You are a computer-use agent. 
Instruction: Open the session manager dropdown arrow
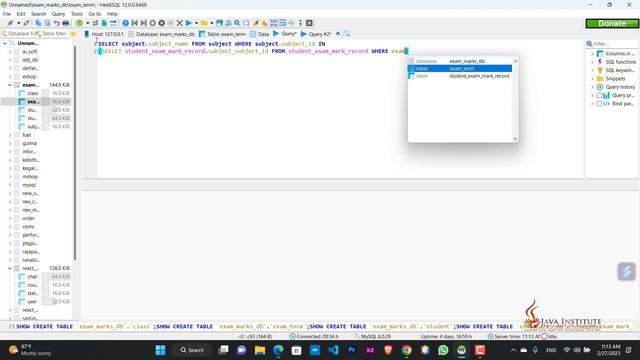pos(18,23)
